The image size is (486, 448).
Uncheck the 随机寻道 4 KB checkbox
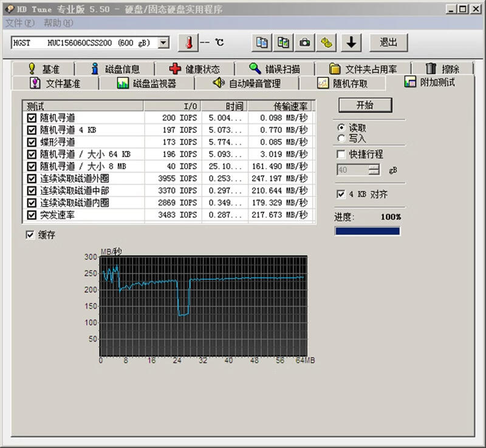click(x=32, y=130)
